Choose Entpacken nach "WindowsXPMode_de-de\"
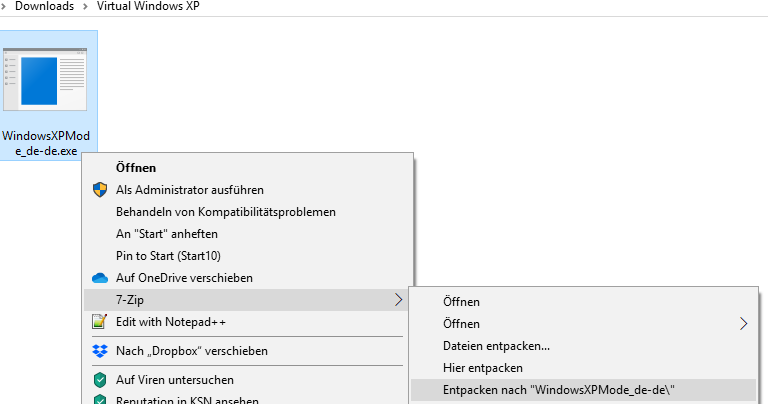768x404 pixels. click(583, 390)
